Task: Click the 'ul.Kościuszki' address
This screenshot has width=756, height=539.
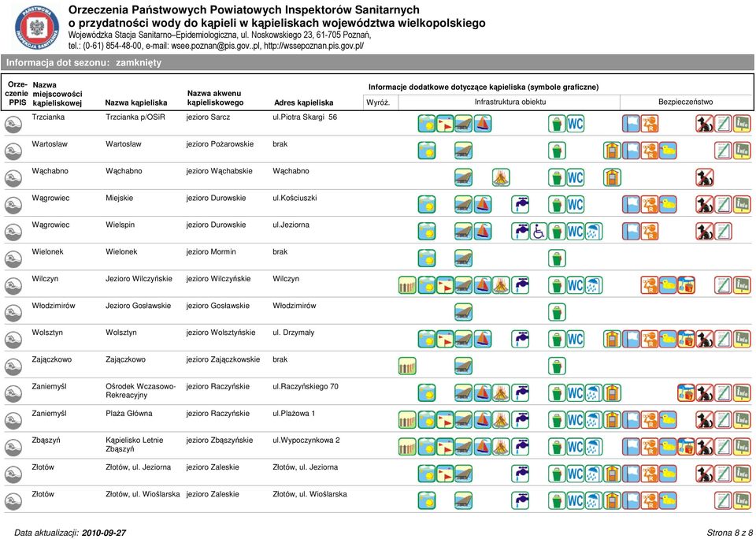Action: click(x=295, y=199)
